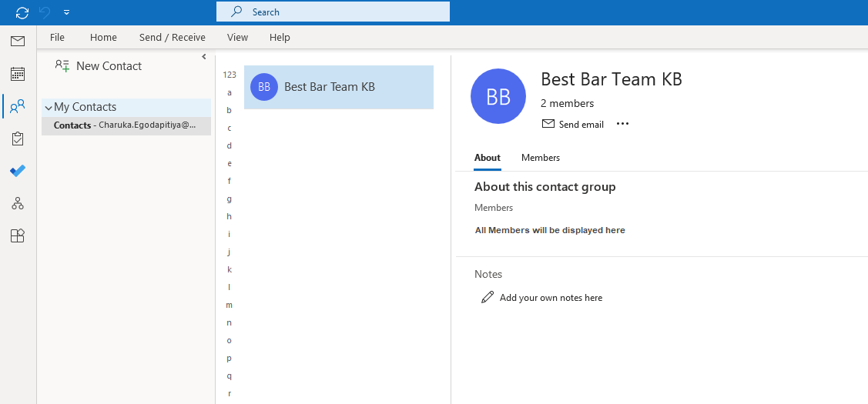
Task: Jump to letter o in the index
Action: [230, 340]
